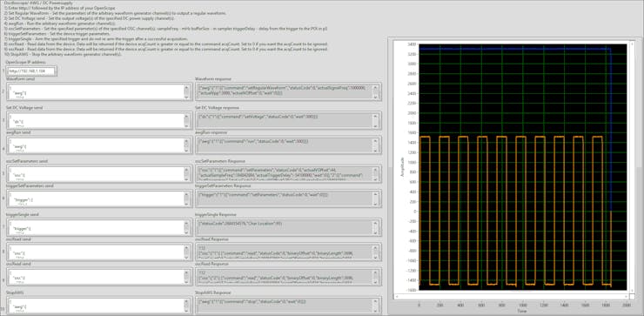Click first oscRead Response scroll up arrow
644x316 pixels.
coord(375,248)
